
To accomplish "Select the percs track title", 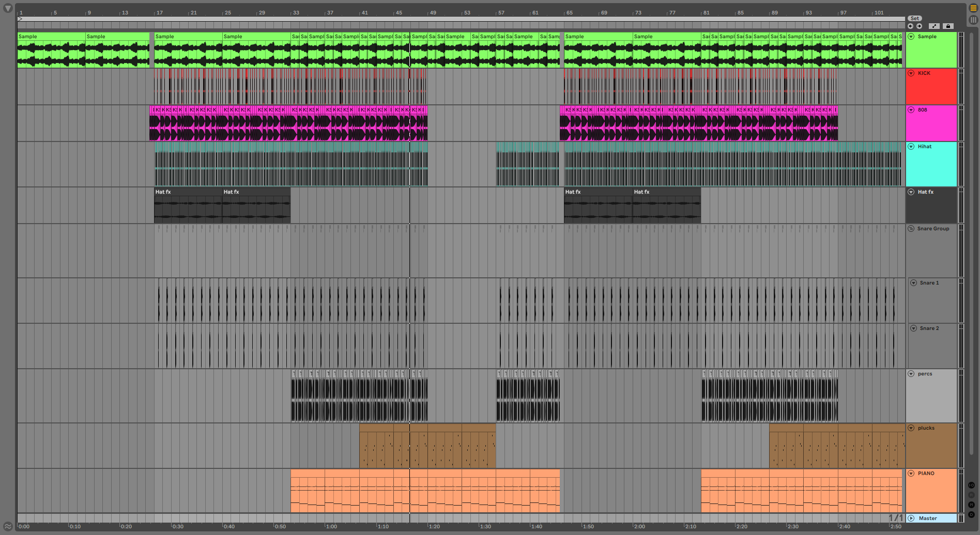I will (x=925, y=374).
